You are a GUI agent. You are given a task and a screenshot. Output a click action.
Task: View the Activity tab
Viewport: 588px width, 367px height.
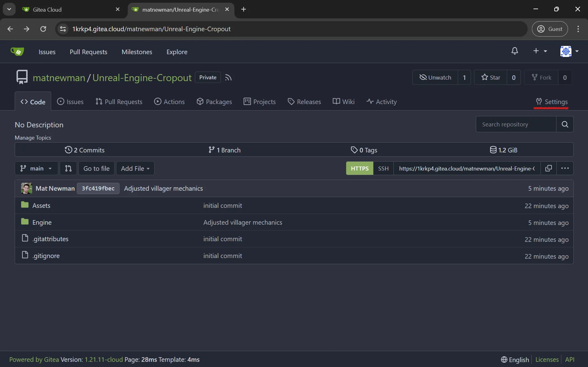[x=381, y=102]
